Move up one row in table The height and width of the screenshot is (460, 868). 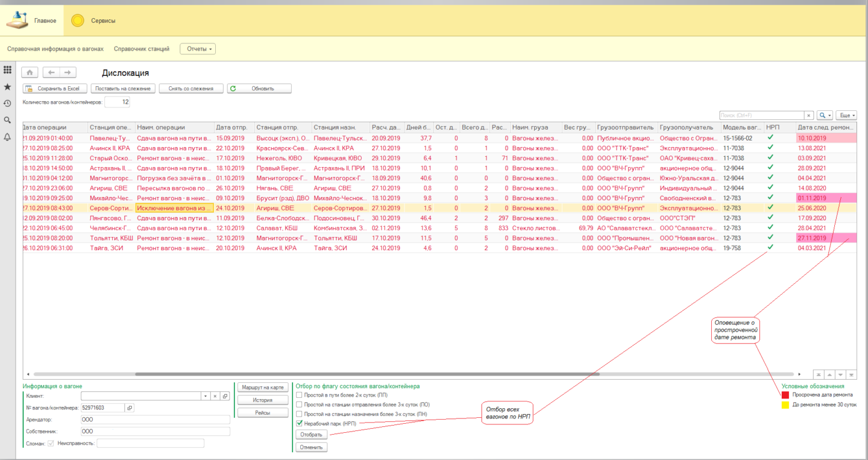coord(829,374)
